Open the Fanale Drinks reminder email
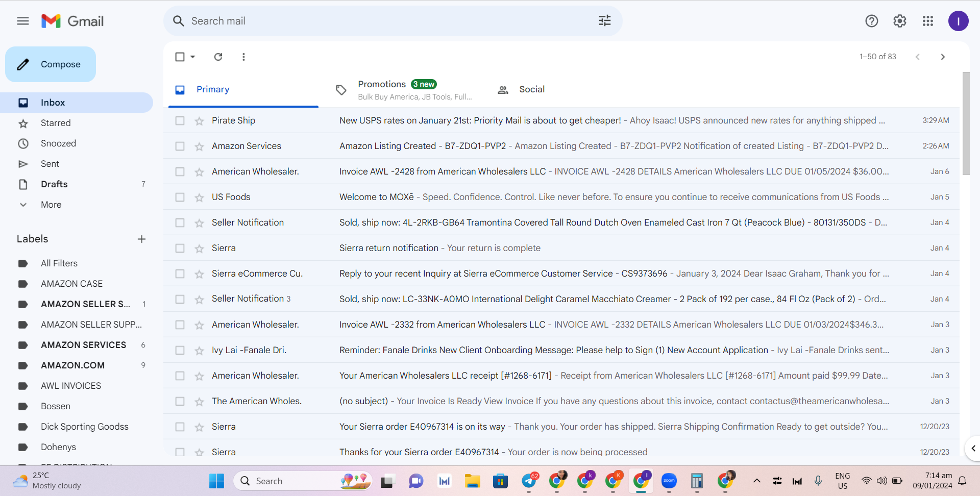Screen dimensions: 980x496 [x=561, y=350]
